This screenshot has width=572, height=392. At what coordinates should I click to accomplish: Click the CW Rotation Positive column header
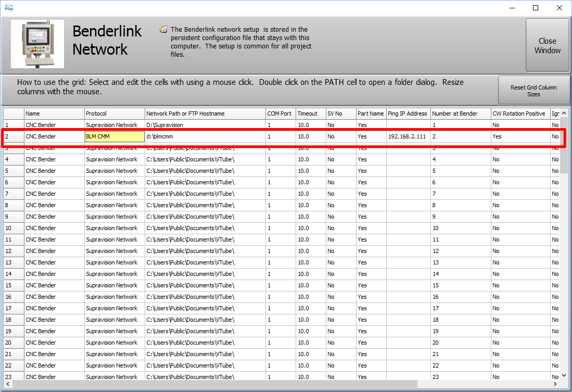[519, 113]
